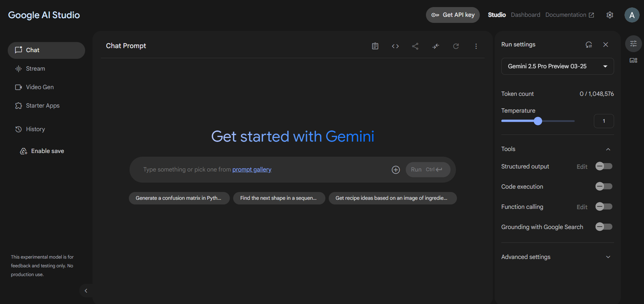Open the settings gear icon
Screen dimensions: 644x304
click(610, 15)
